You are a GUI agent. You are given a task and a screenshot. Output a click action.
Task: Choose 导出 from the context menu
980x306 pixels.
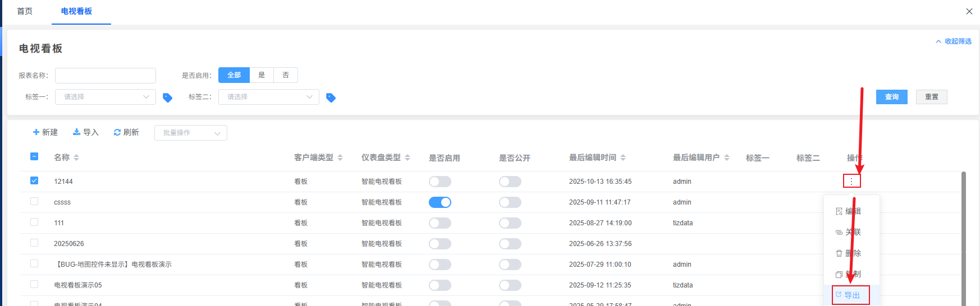(851, 295)
